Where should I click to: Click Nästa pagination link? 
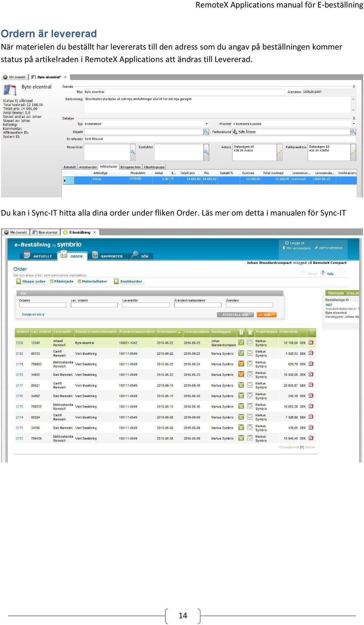coord(310,447)
